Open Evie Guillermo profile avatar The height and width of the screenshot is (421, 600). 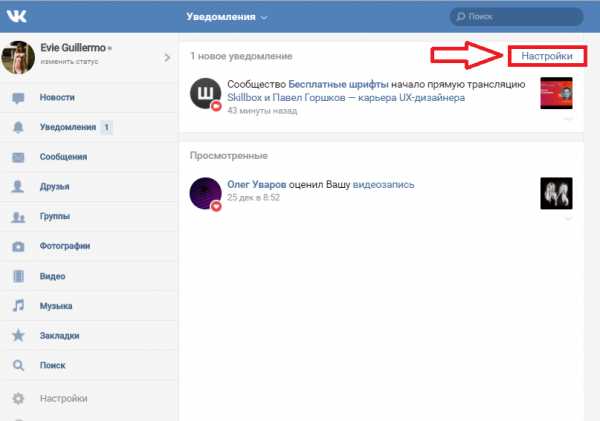[18, 57]
